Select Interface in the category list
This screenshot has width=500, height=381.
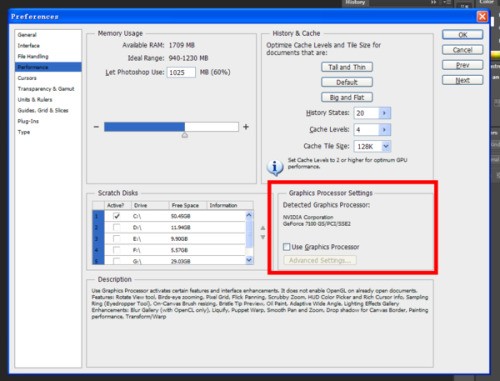pyautogui.click(x=28, y=46)
